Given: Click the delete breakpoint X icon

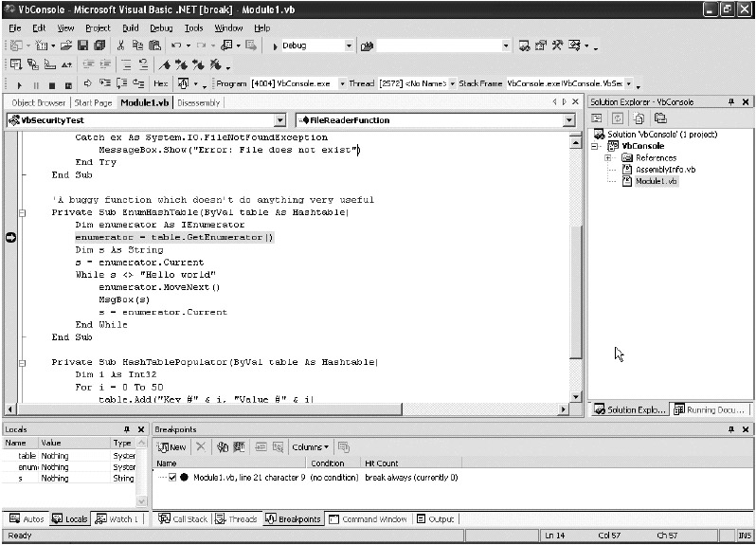Looking at the screenshot, I should pyautogui.click(x=202, y=446).
